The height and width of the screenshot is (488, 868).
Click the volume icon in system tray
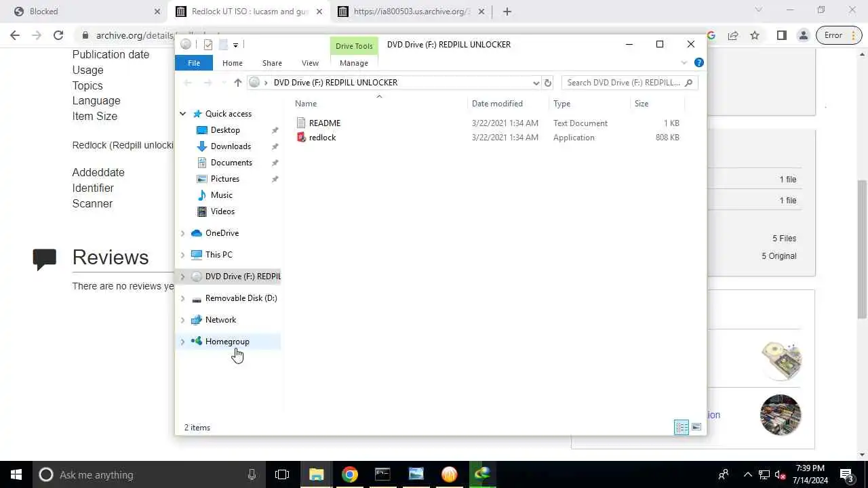781,474
